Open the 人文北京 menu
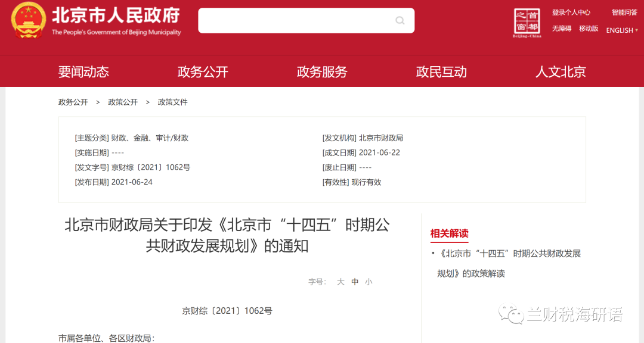Viewport: 644px width, 343px height. (x=560, y=72)
